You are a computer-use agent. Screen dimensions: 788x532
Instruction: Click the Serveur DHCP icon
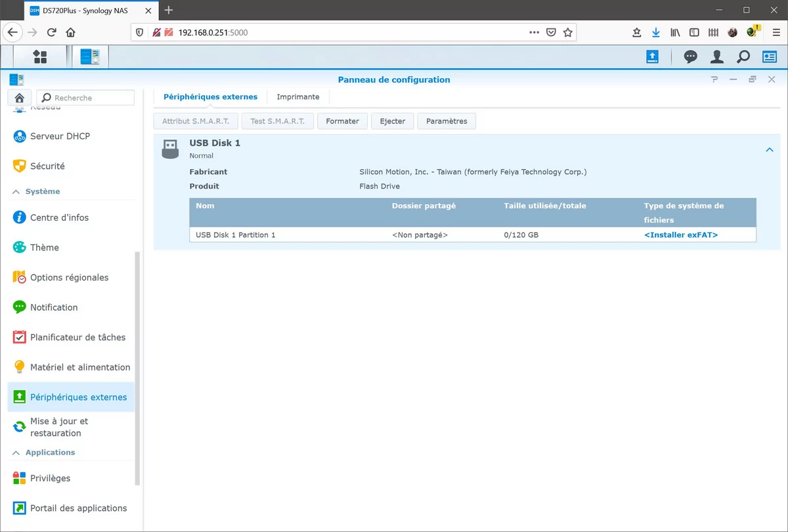(19, 136)
